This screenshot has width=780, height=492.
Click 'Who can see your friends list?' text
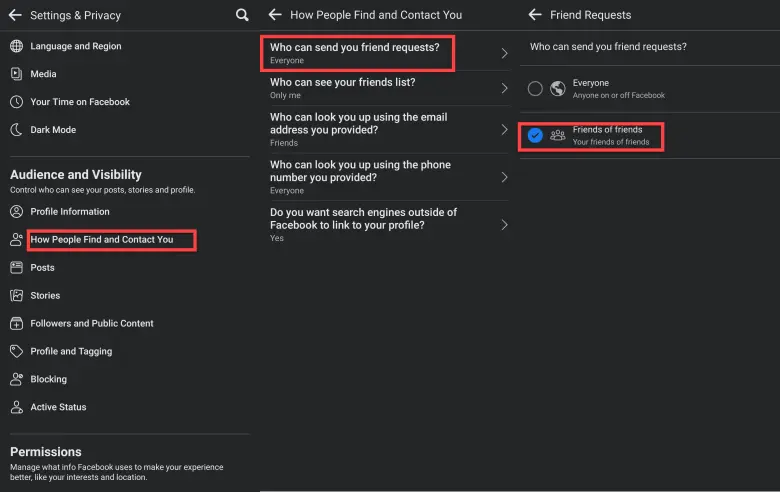(343, 82)
